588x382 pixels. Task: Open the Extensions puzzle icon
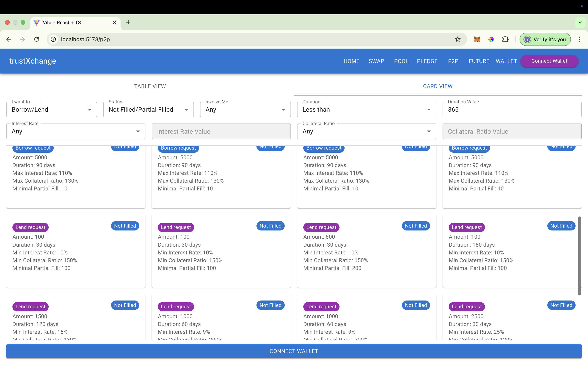505,39
